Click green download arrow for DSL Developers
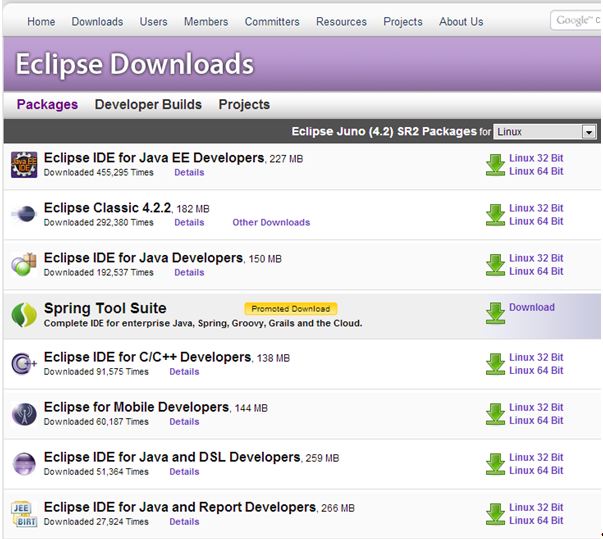 [495, 464]
